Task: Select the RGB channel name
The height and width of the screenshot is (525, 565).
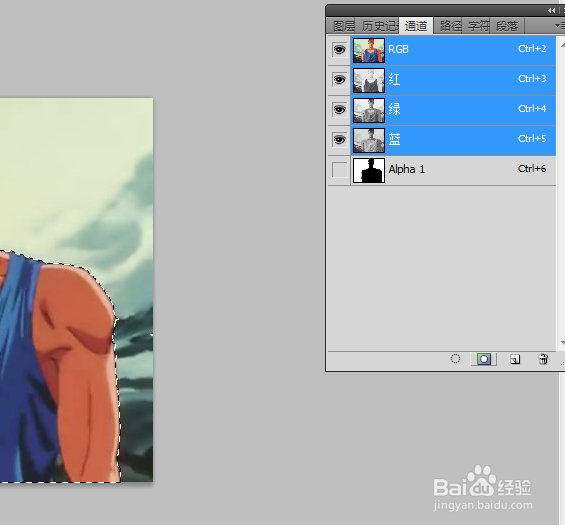Action: (398, 49)
